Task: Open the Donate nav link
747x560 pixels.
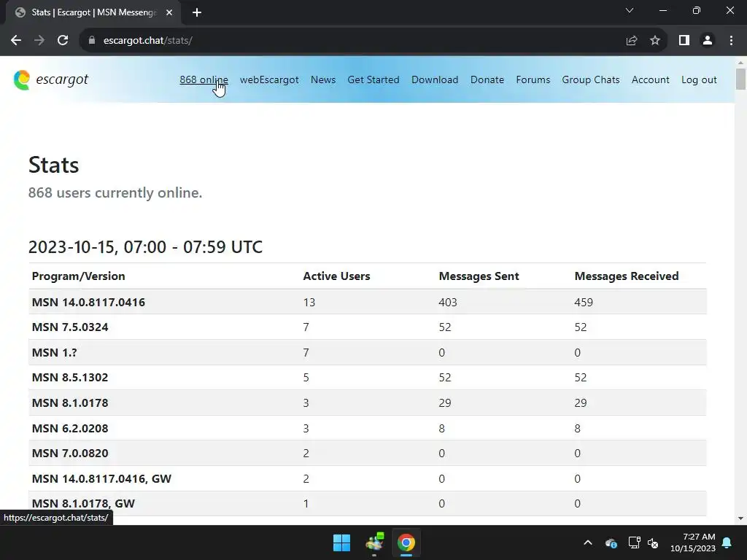Action: click(487, 79)
